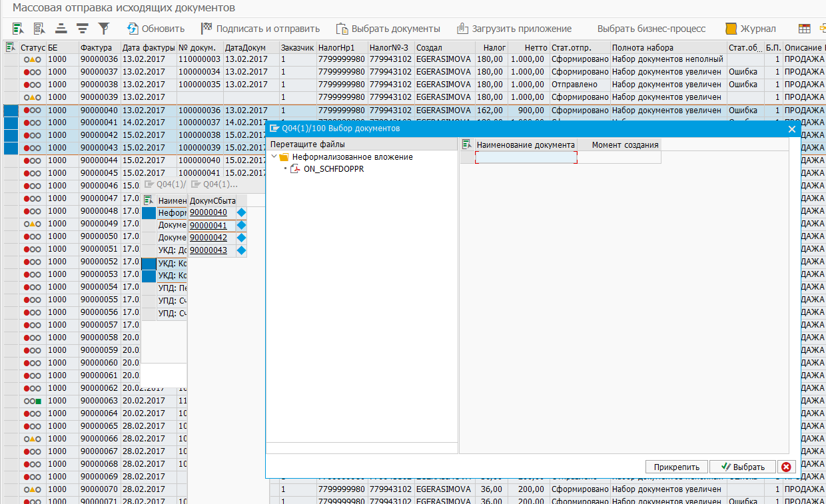This screenshot has height=504, width=826.
Task: Click the sort ascending toolbar icon
Action: 61,29
